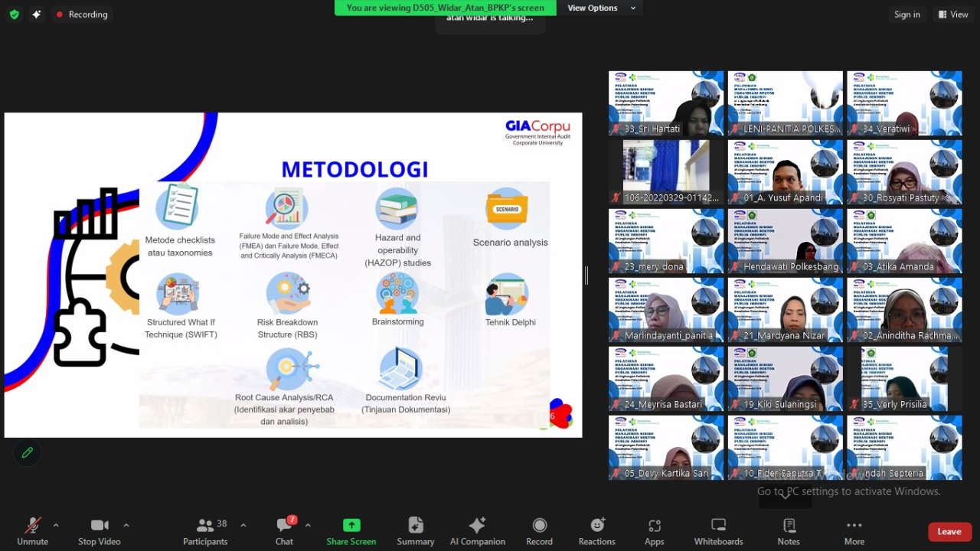Open the AI Companion panel
The image size is (980, 551).
[477, 531]
